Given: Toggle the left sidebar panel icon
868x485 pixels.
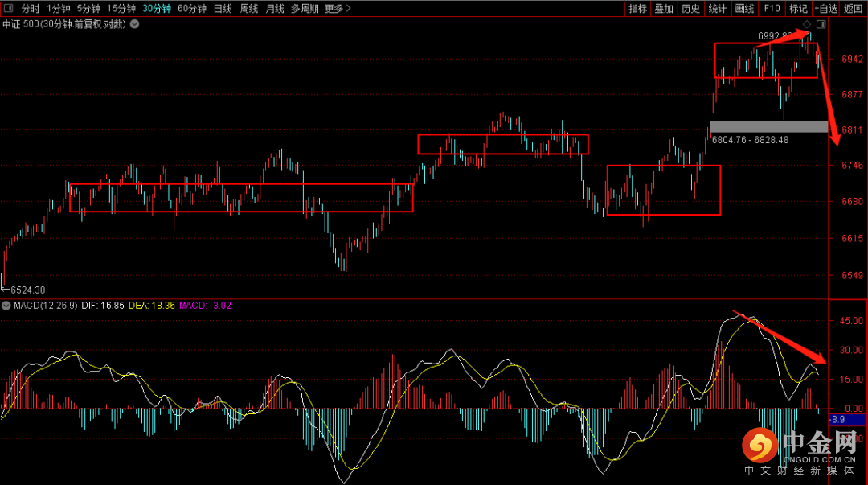Looking at the screenshot, I should tap(8, 8).
